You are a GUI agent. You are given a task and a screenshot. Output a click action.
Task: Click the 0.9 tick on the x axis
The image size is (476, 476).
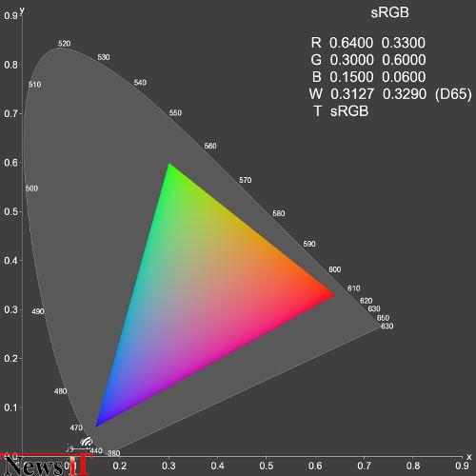point(462,466)
